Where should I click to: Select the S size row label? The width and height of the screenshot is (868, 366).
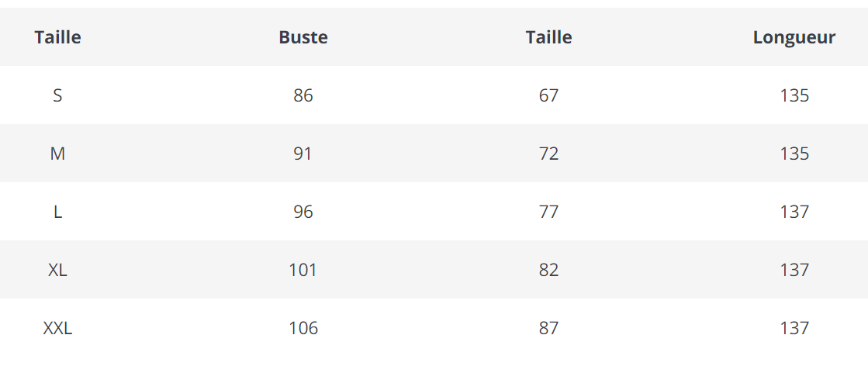(57, 95)
